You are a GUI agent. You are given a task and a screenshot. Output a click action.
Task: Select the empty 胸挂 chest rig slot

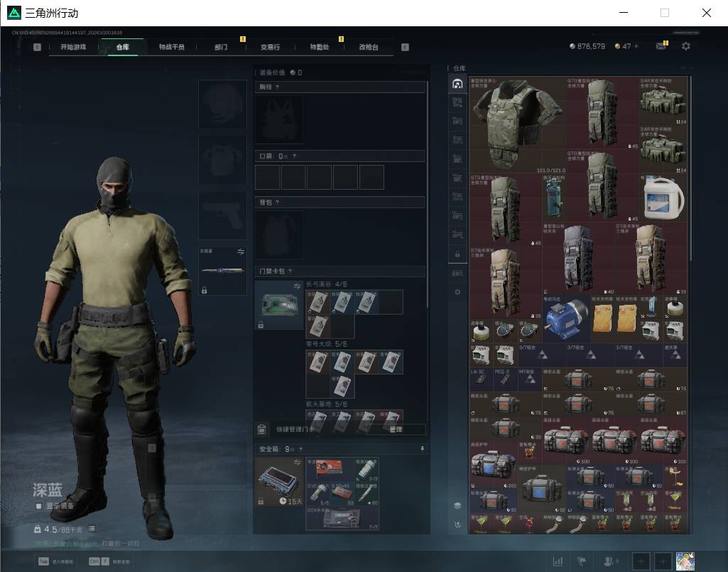279,119
